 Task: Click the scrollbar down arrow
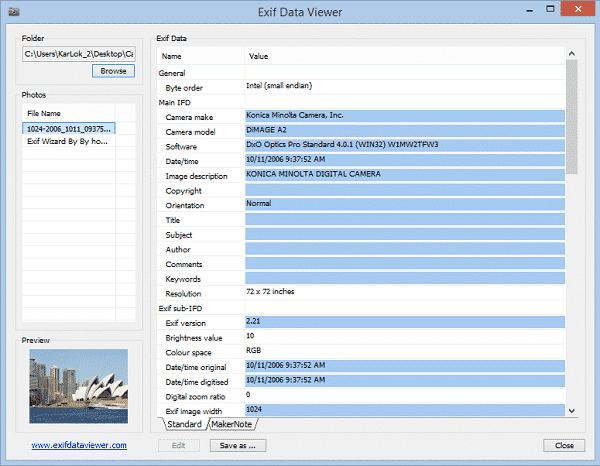tap(572, 410)
